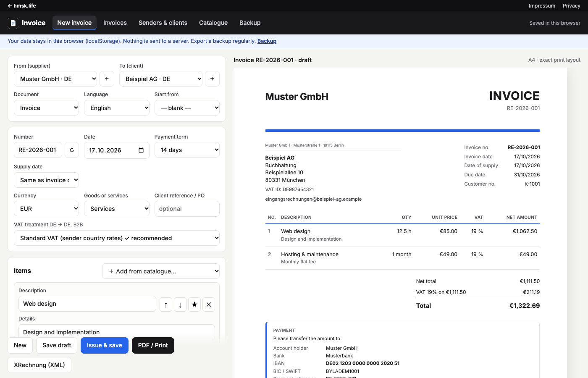Image resolution: width=588 pixels, height=378 pixels.
Task: Switch to the New invoice tab
Action: point(74,23)
